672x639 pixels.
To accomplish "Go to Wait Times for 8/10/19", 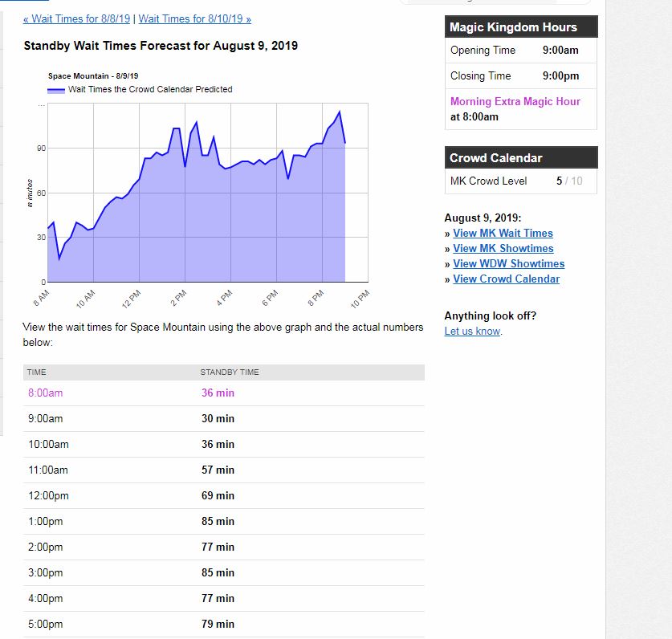I will pos(194,18).
